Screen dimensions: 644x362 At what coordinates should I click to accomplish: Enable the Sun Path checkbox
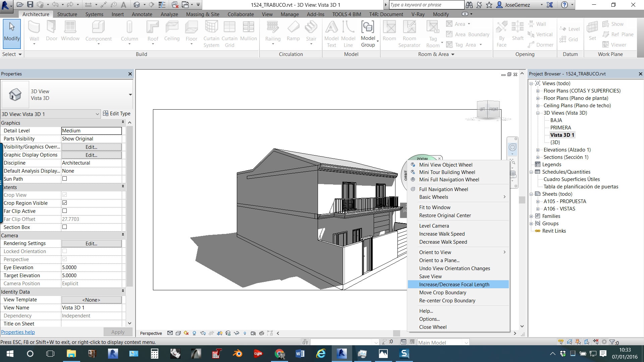click(x=65, y=179)
